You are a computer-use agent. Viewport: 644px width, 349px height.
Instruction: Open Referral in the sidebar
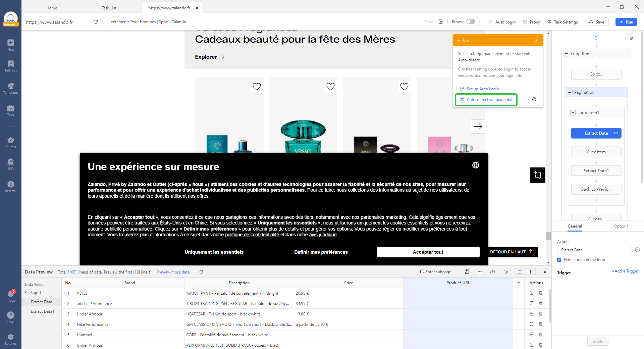(11, 186)
